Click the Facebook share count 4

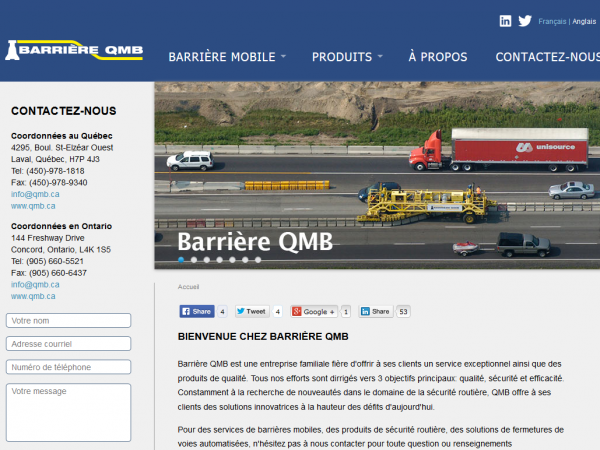[222, 312]
